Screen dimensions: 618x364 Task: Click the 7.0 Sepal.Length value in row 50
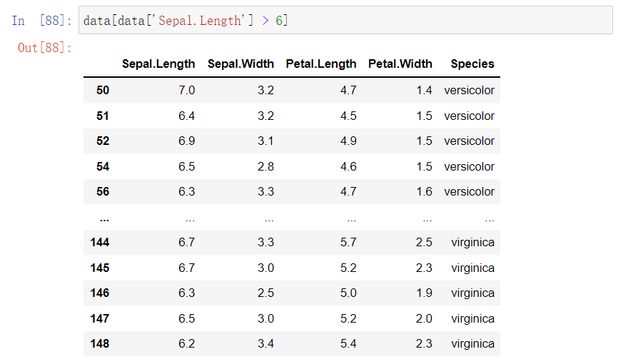tap(187, 90)
